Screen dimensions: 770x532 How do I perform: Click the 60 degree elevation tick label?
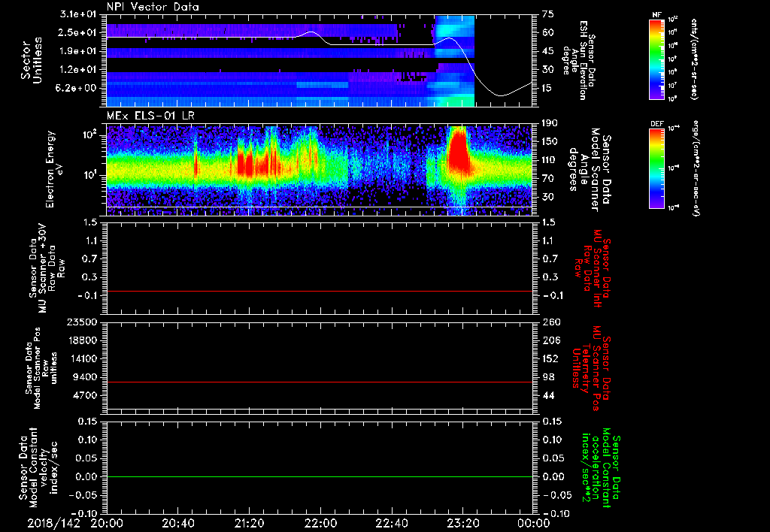pos(547,32)
